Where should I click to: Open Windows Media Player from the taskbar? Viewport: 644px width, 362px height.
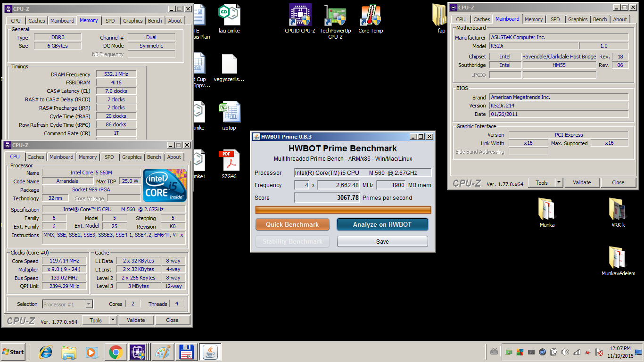click(92, 352)
